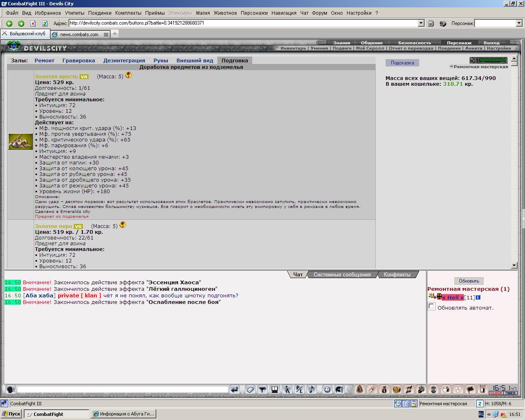Click into the chat message input field
Viewport: 525px width, 420px height.
[122, 389]
